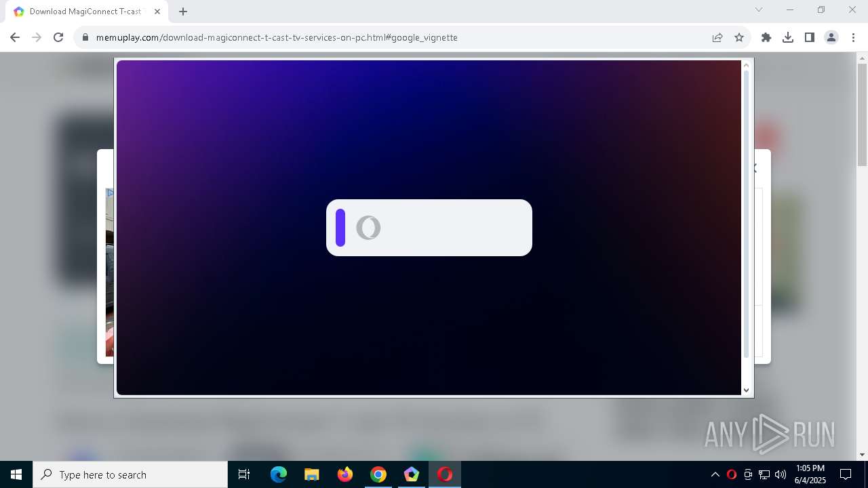Show hidden system tray icons
This screenshot has height=488, width=868.
(x=715, y=474)
